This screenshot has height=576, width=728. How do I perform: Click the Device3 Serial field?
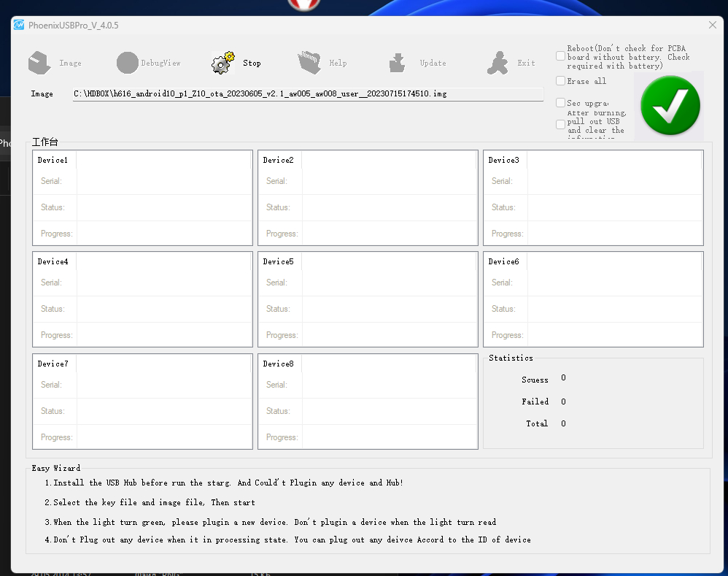[x=615, y=181]
